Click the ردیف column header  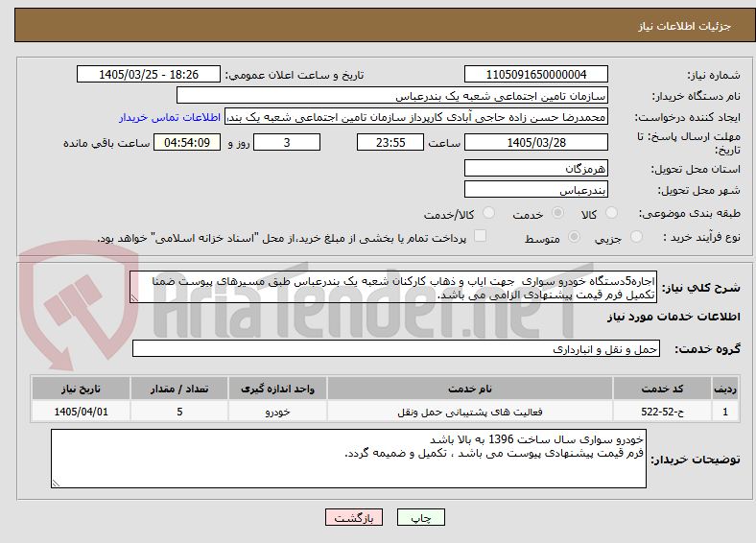[725, 389]
